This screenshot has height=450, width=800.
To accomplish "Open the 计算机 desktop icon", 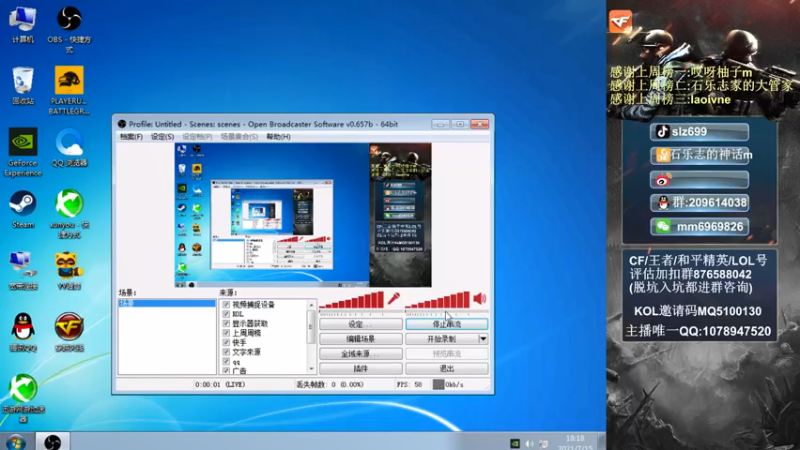I will point(22,24).
